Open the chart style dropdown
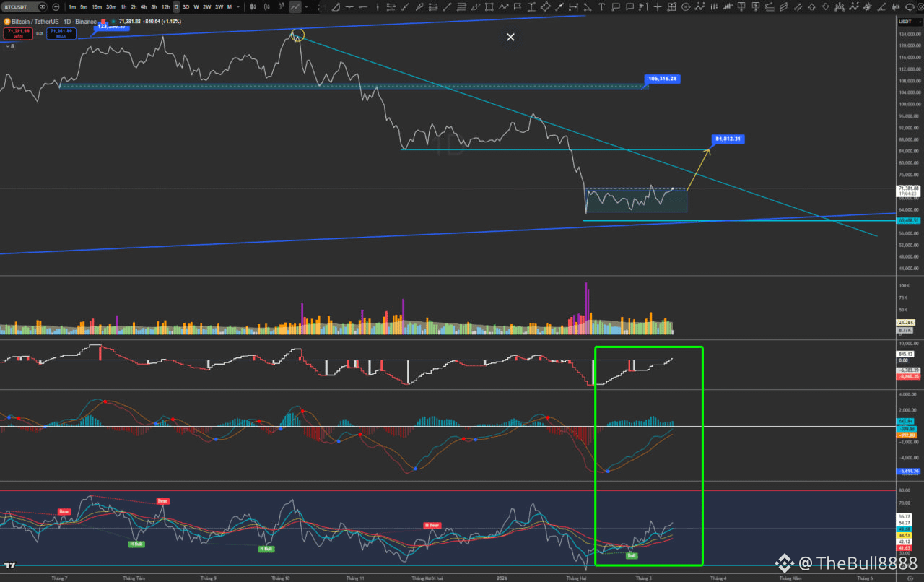The height and width of the screenshot is (582, 924). tap(306, 6)
